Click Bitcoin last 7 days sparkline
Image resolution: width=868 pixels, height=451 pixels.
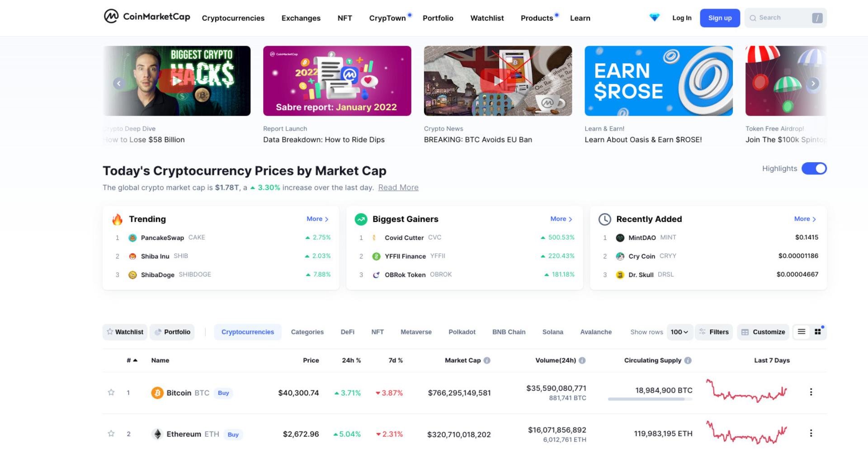point(747,391)
